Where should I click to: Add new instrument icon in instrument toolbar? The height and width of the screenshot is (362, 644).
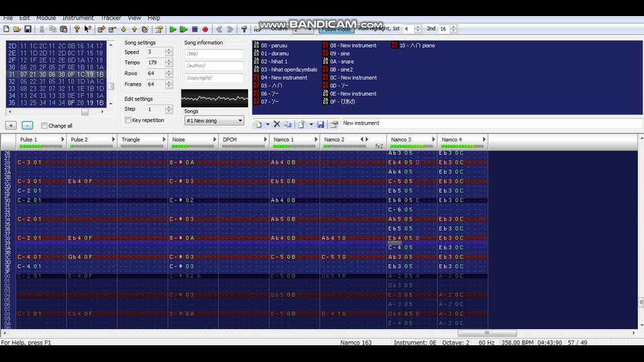pos(258,124)
